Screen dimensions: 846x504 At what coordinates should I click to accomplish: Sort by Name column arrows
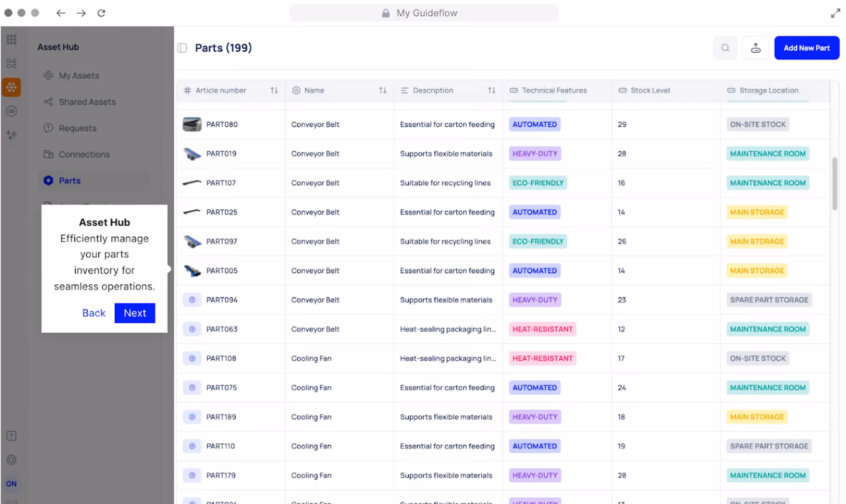[383, 90]
